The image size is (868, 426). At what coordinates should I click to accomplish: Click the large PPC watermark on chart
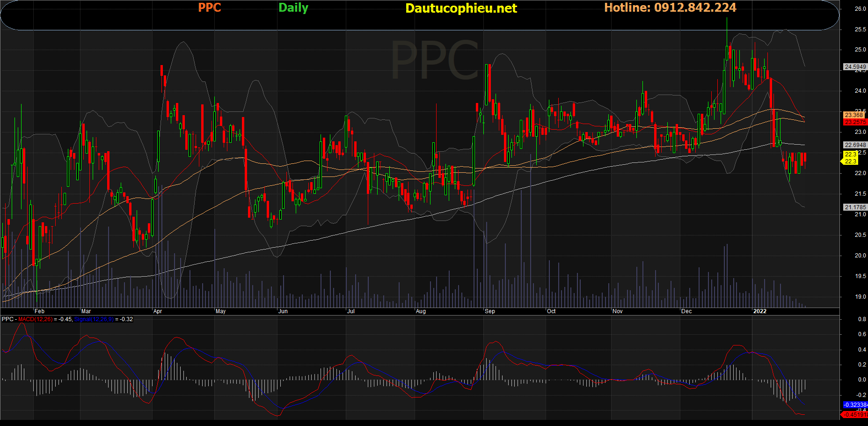pyautogui.click(x=434, y=61)
